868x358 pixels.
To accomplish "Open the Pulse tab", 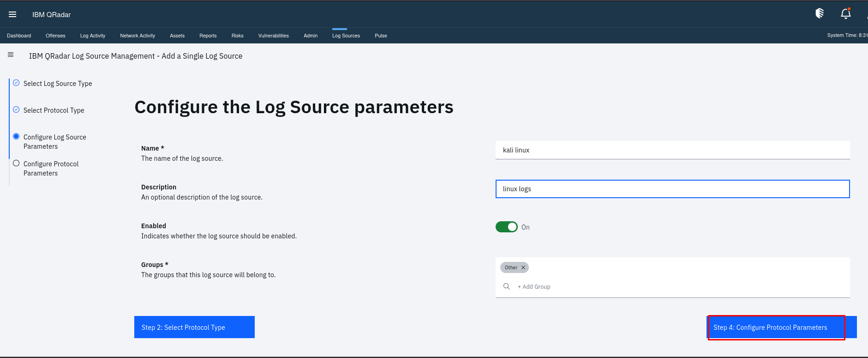I will point(381,36).
